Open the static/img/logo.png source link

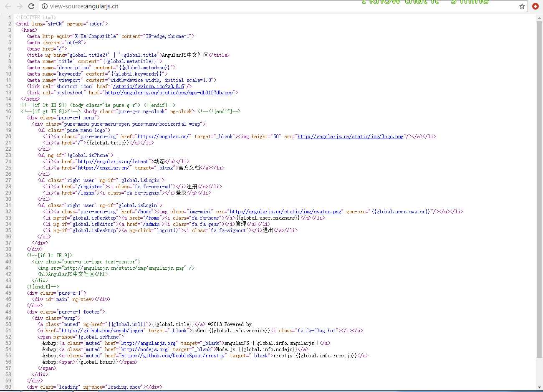351,137
